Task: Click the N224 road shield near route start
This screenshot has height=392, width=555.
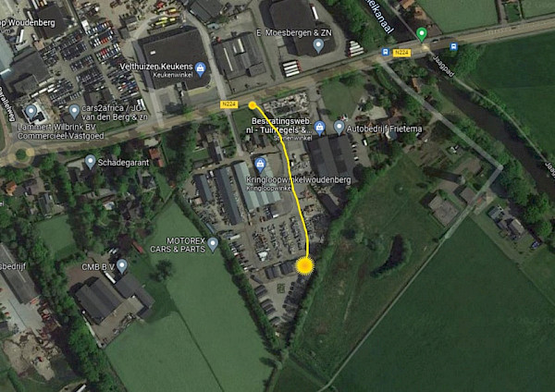Action: pyautogui.click(x=229, y=104)
